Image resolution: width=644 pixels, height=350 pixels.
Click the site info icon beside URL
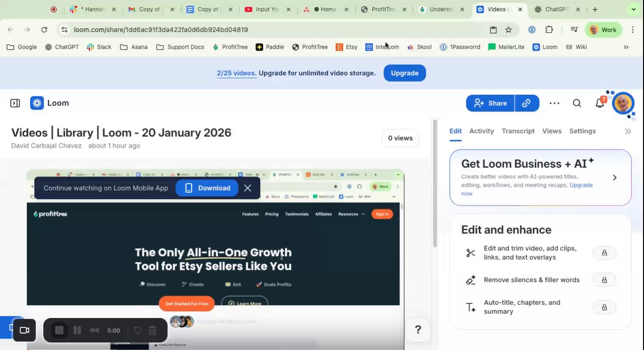pyautogui.click(x=64, y=30)
